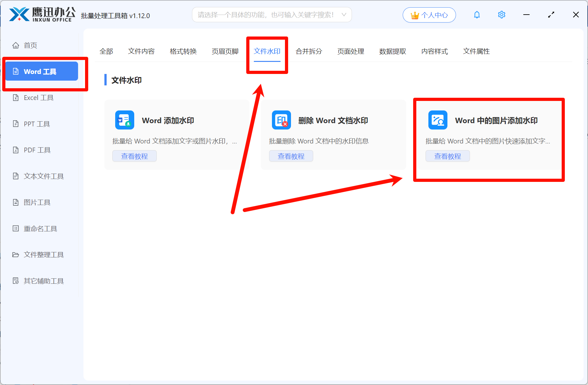Switch to the 数据提取 tab
588x385 pixels.
pyautogui.click(x=393, y=51)
